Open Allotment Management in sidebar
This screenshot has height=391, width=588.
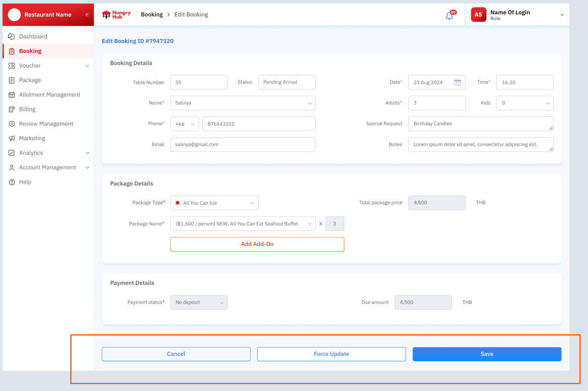coord(50,95)
